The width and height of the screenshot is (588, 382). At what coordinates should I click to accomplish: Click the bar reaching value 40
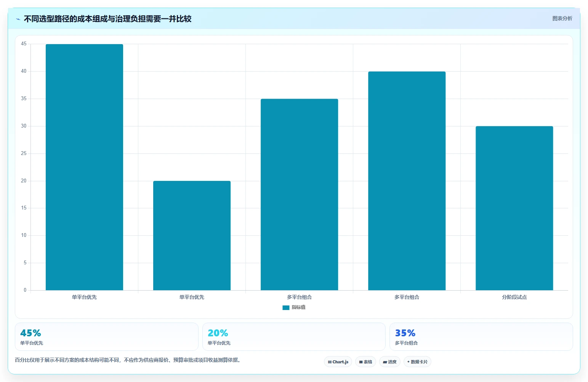point(407,181)
